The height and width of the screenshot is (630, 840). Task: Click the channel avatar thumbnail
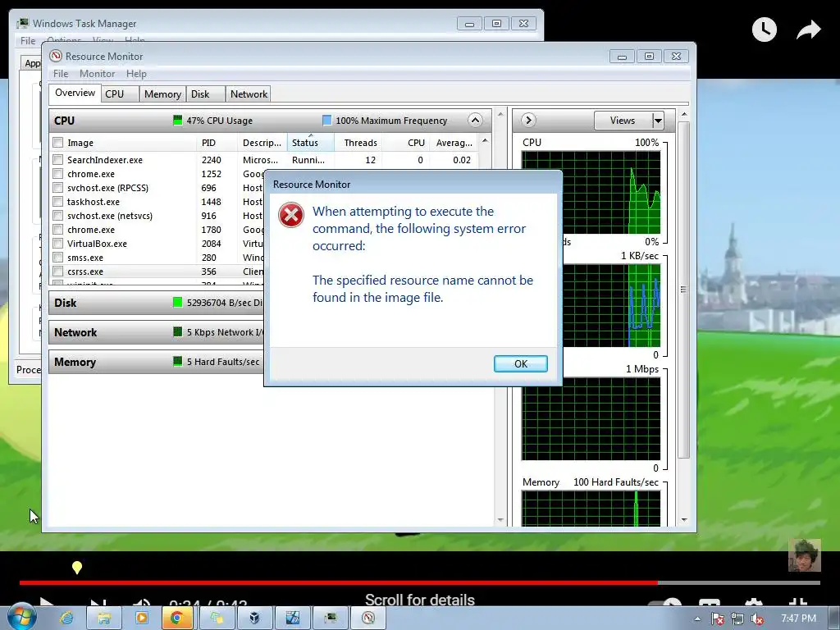(x=804, y=555)
